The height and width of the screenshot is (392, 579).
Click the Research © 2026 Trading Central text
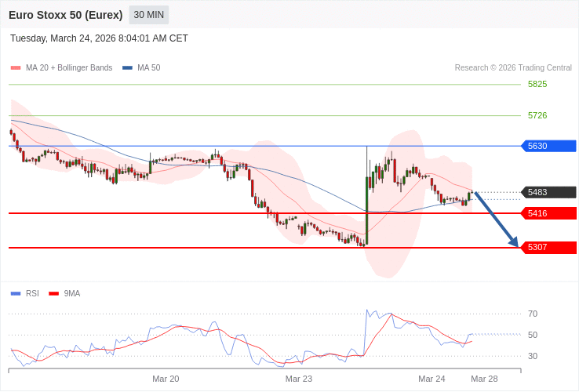click(x=513, y=68)
